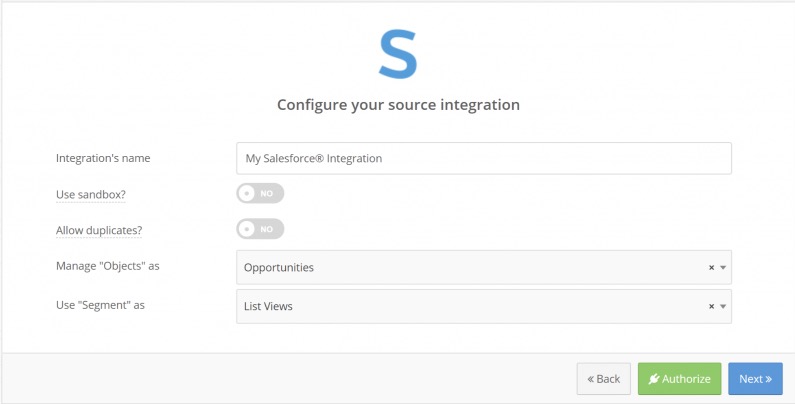795x404 pixels.
Task: Clear the Opportunities selection with its x
Action: pyautogui.click(x=711, y=268)
